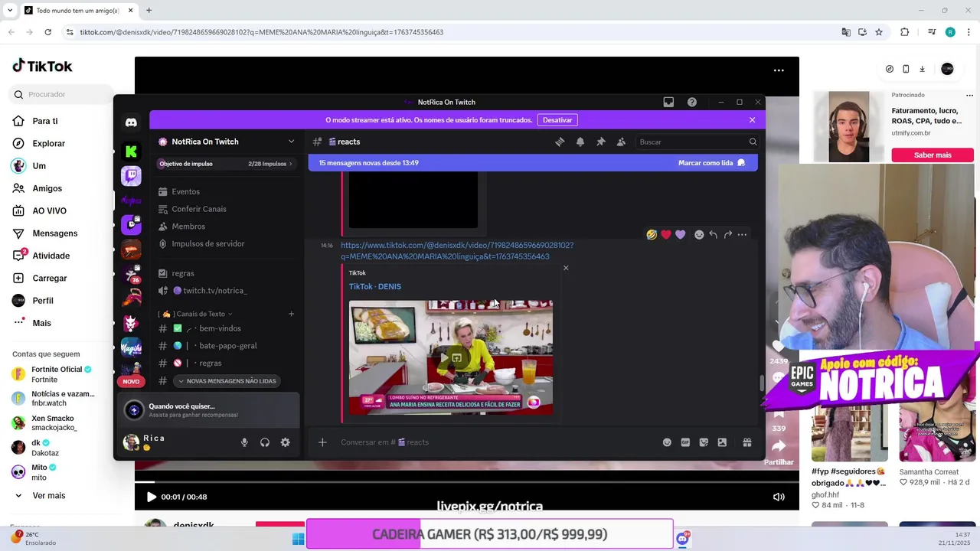
Task: Play the TikTok video from player bar
Action: 151,497
